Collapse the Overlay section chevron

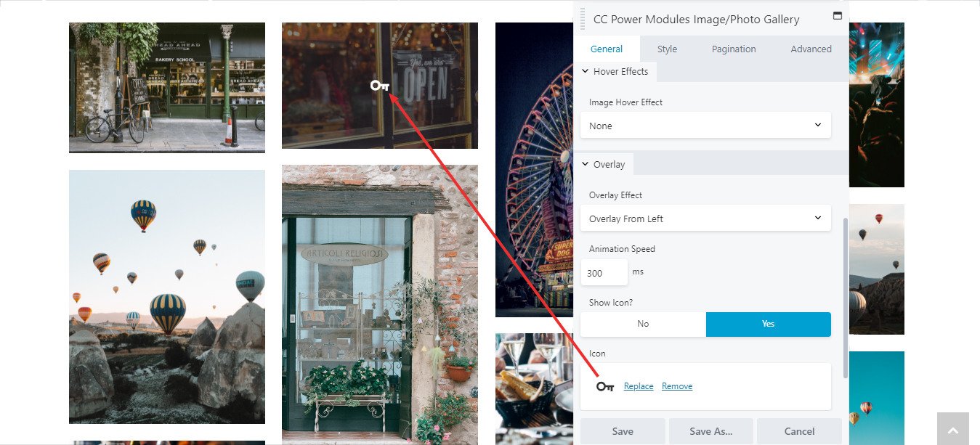point(586,164)
